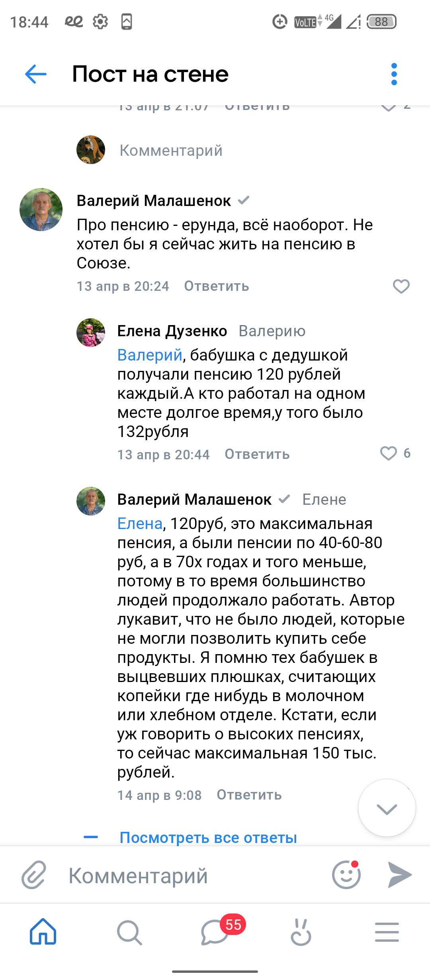Like Elena Duzenko's reply with 6 likes
The width and height of the screenshot is (430, 980).
pyautogui.click(x=389, y=453)
